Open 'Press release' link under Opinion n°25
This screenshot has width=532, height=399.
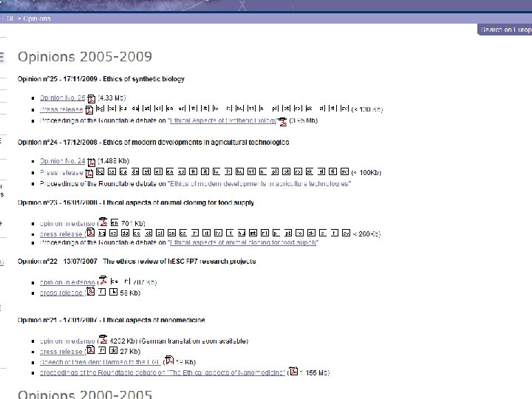(x=61, y=109)
